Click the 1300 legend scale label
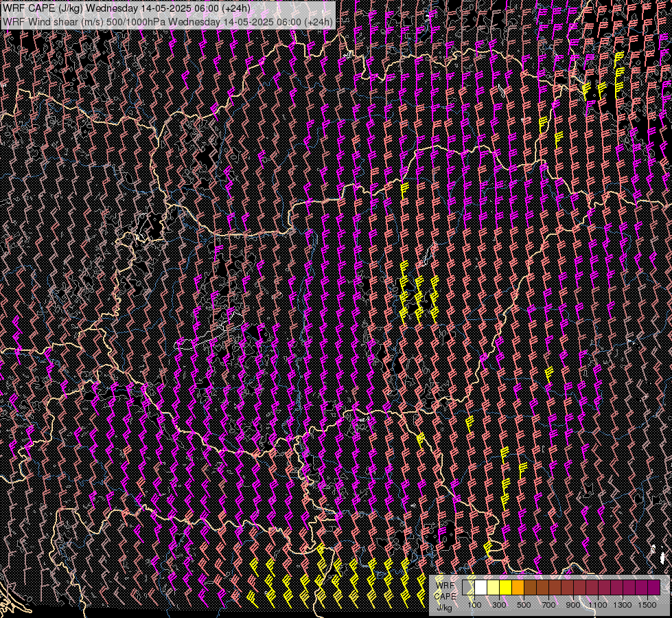 623,605
